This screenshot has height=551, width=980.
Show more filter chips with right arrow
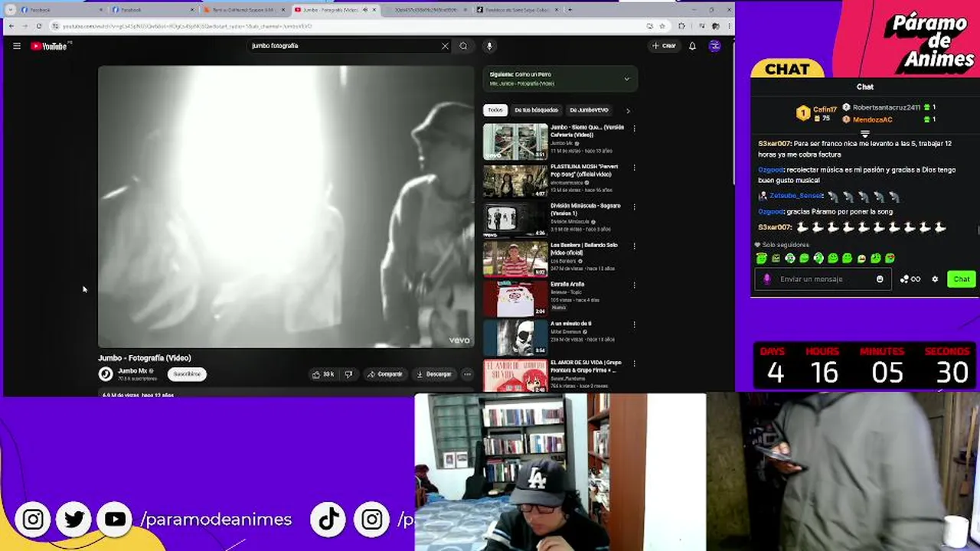click(628, 110)
